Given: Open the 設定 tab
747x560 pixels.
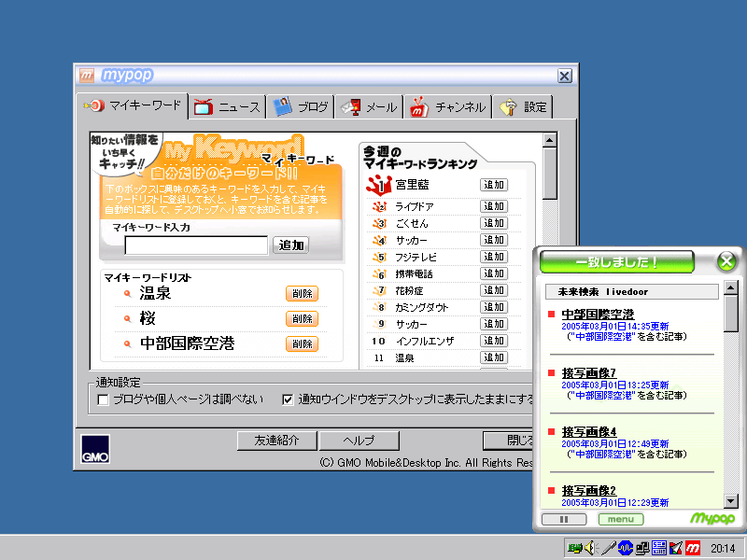Looking at the screenshot, I should pos(523,107).
